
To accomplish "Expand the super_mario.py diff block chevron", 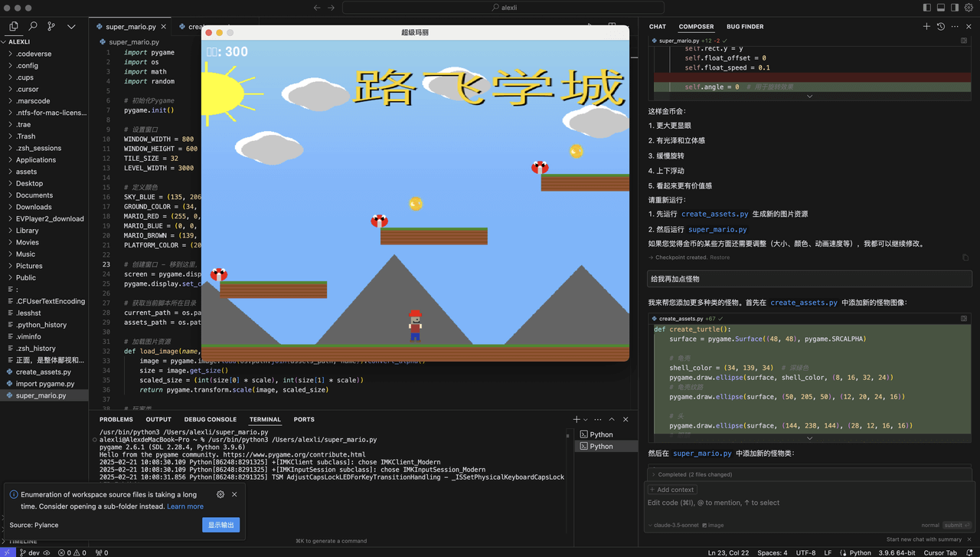I will (x=809, y=97).
